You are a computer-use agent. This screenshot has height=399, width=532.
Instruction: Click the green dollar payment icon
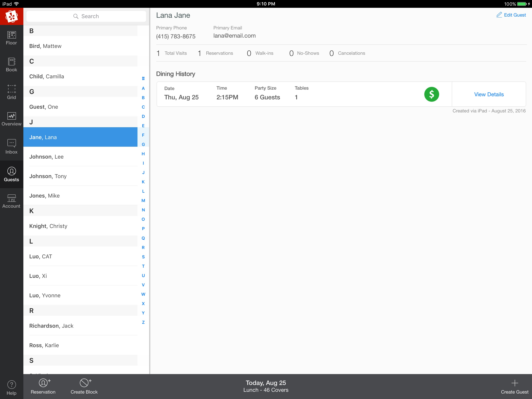coord(432,94)
